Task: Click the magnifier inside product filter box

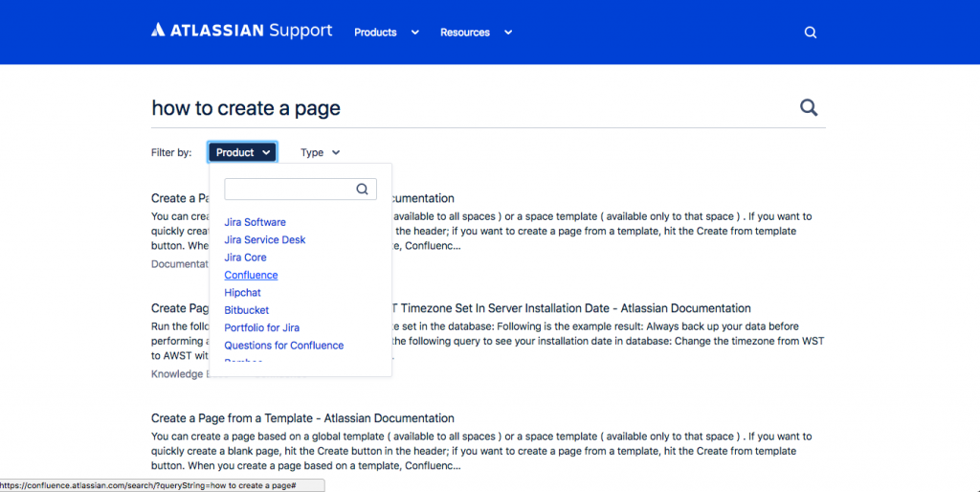Action: tap(362, 190)
